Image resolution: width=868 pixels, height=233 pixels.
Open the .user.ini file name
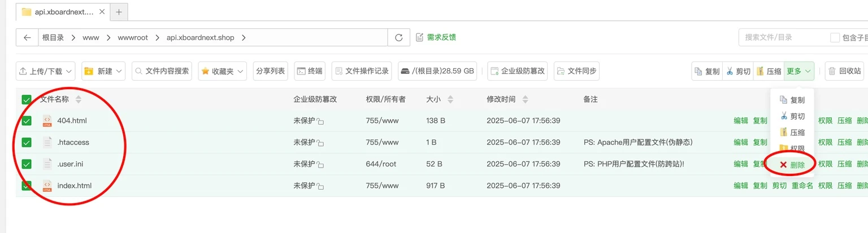pyautogui.click(x=70, y=164)
